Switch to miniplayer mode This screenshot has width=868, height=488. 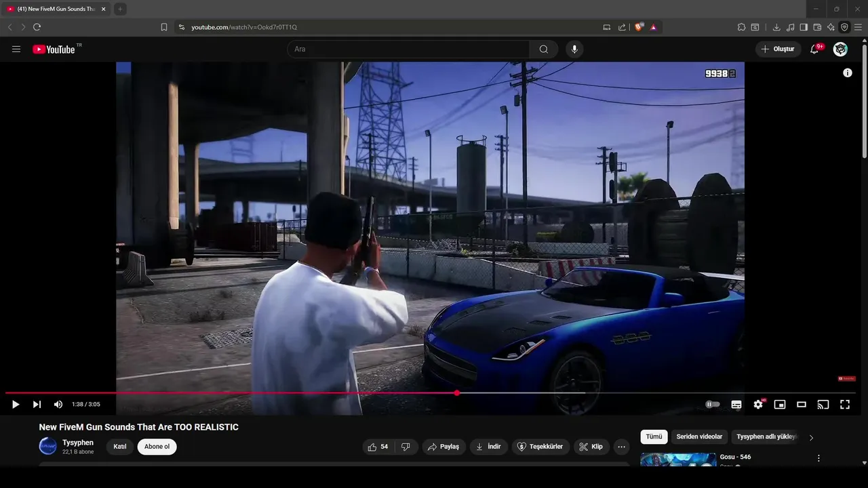click(780, 405)
